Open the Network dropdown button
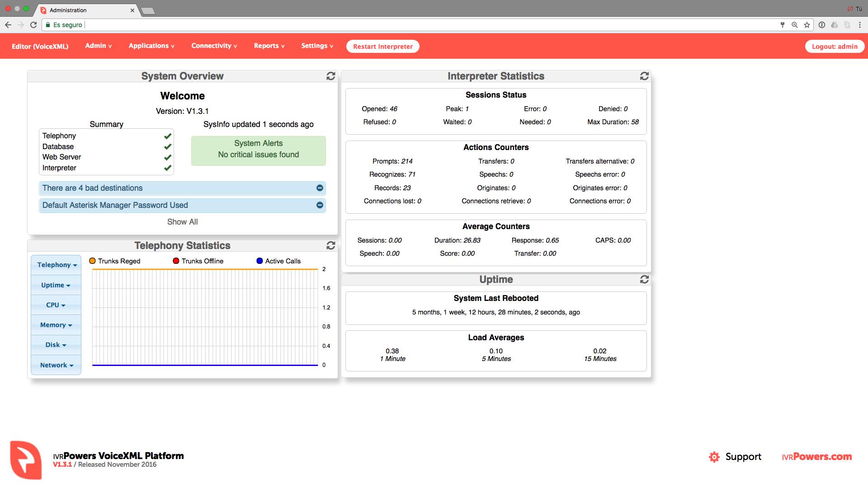This screenshot has height=488, width=868. pyautogui.click(x=56, y=365)
